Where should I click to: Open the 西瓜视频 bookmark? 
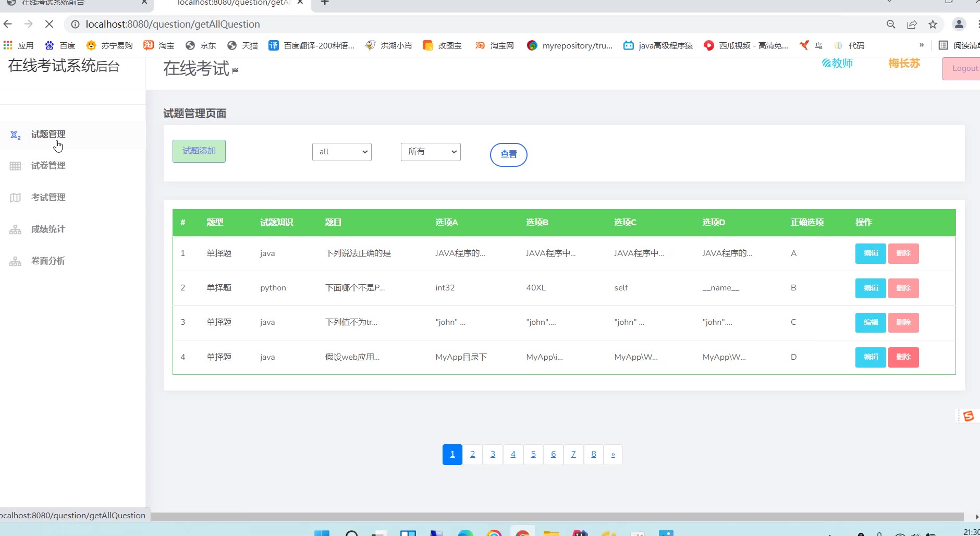click(746, 45)
